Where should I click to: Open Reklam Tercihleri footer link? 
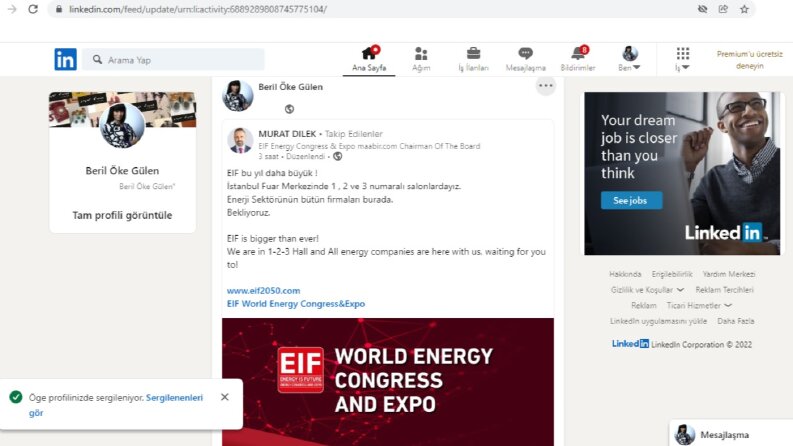click(724, 290)
